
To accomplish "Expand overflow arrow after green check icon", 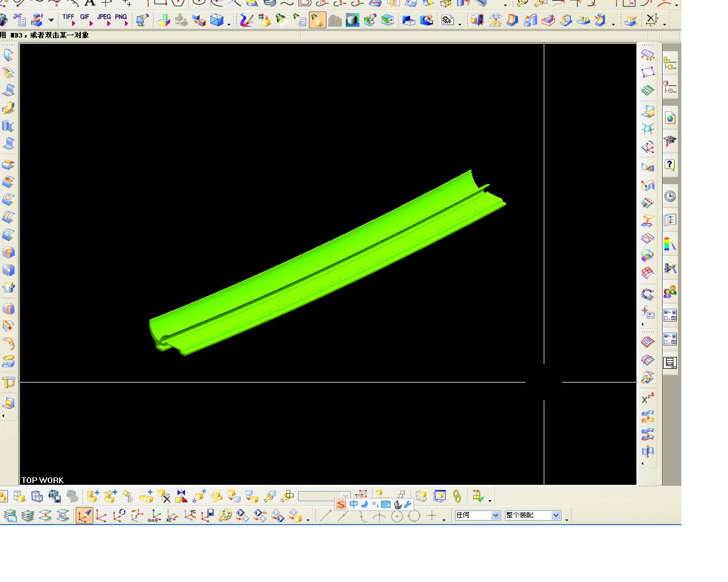I will 490,500.
